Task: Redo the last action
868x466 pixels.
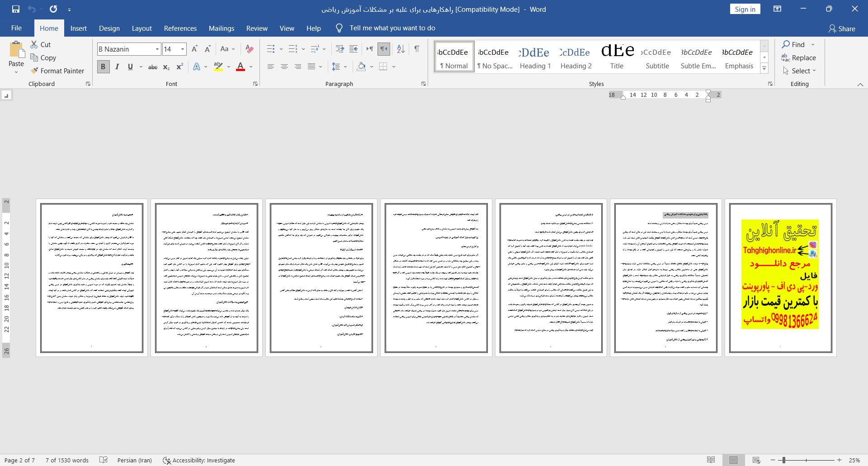Action: click(x=53, y=9)
